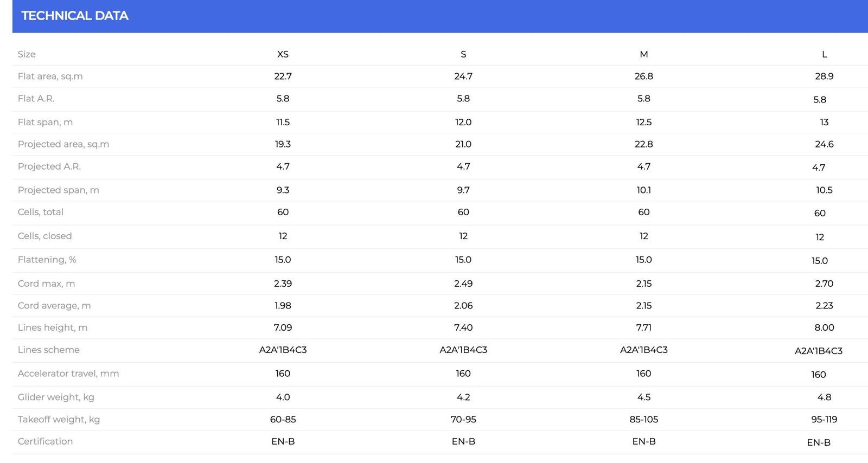
Task: Click Glider weight value 4.8
Action: click(824, 397)
